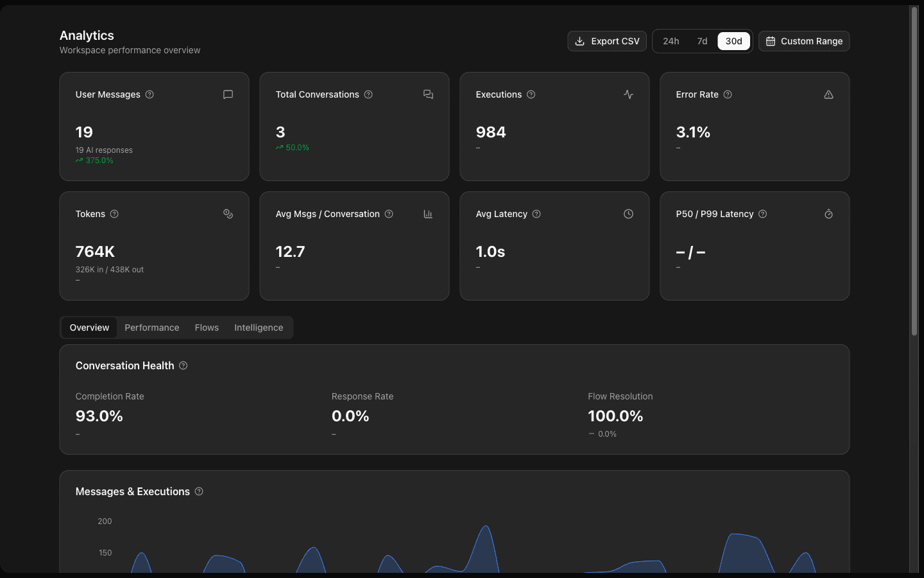Click the help icon beside Error Rate
This screenshot has width=924, height=578.
click(728, 94)
